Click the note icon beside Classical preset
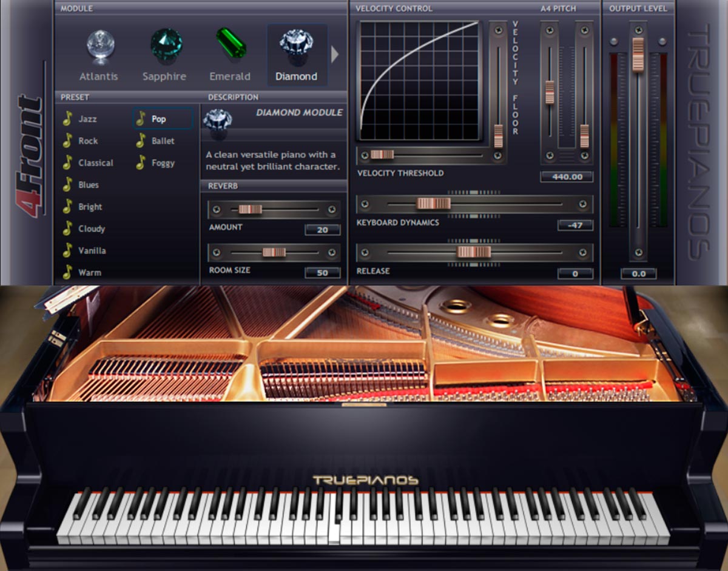 coord(67,162)
